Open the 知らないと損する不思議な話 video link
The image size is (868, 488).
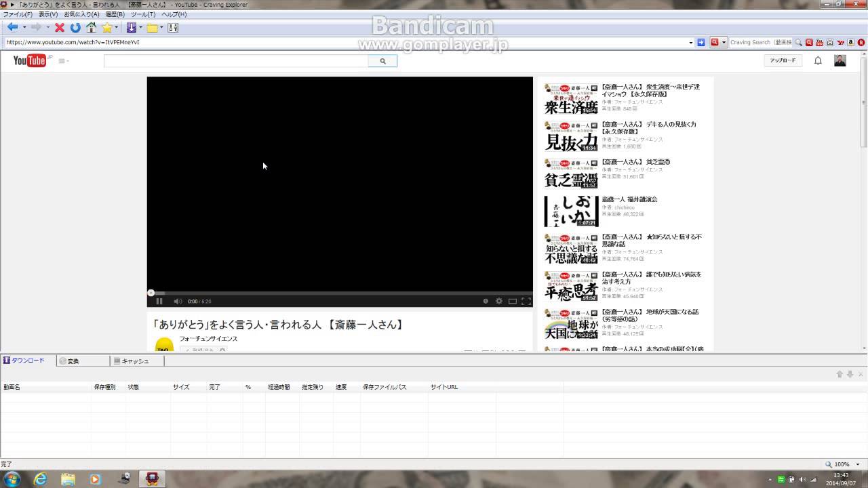tap(652, 240)
